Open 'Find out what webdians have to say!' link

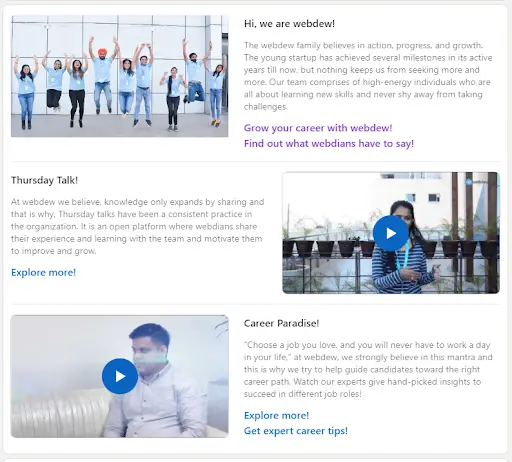point(329,144)
